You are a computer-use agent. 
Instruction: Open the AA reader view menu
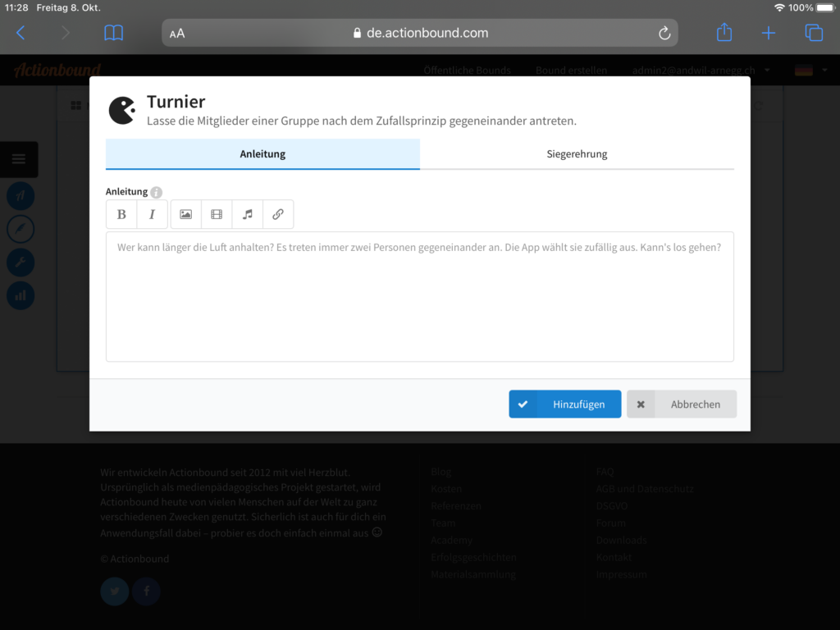pos(177,34)
